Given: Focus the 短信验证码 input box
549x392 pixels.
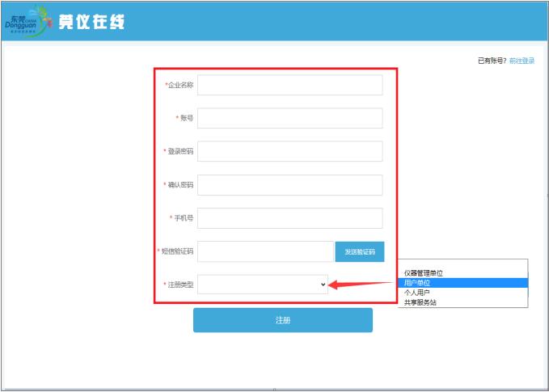Looking at the screenshot, I should 265,251.
